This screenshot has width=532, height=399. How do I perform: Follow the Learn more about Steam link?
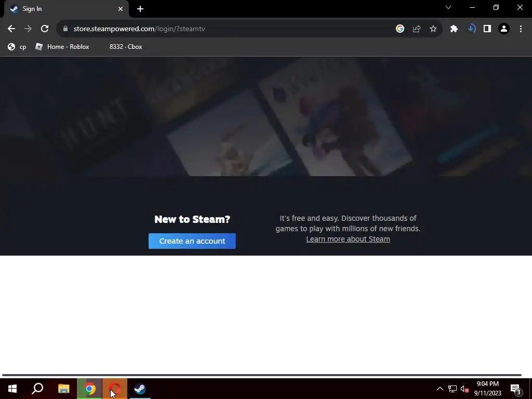coord(348,239)
